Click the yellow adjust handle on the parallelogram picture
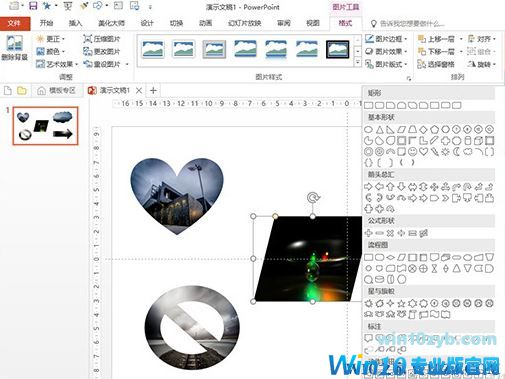505x379 pixels. (275, 216)
